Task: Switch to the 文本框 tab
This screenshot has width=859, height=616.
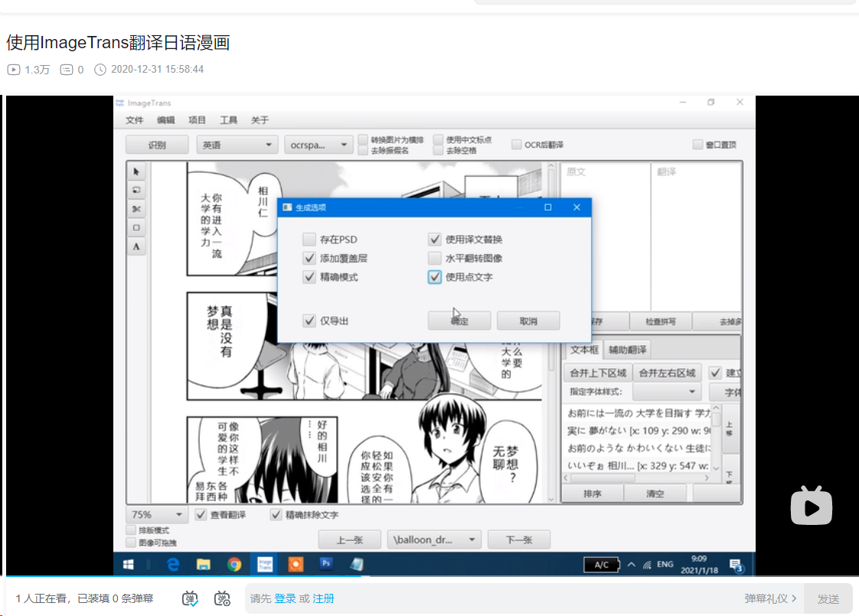Action: [x=584, y=350]
